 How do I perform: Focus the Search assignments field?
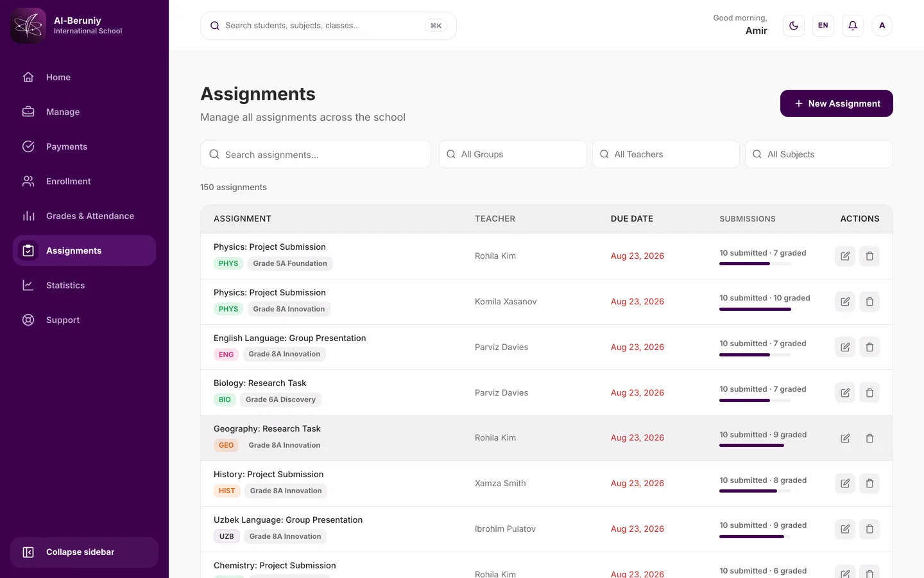click(316, 154)
